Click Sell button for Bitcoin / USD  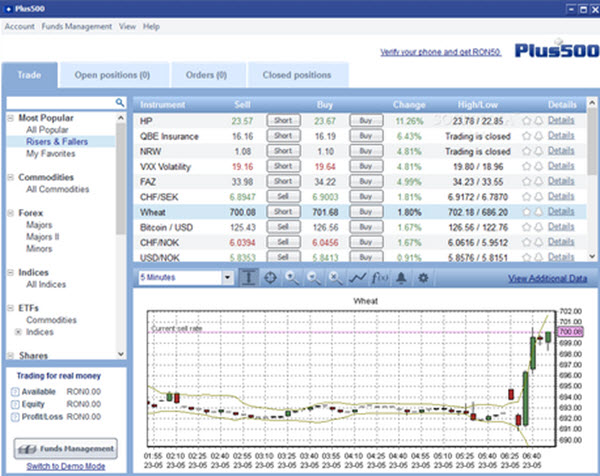pyautogui.click(x=284, y=227)
